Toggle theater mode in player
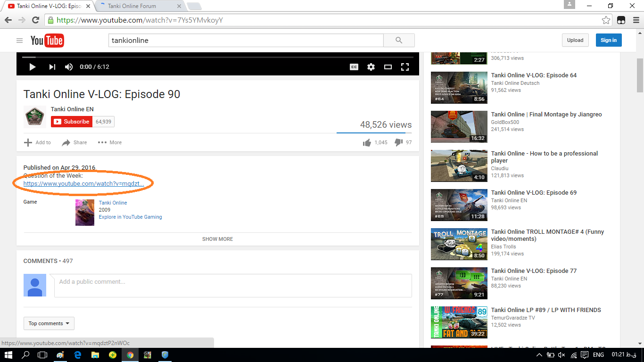This screenshot has height=362, width=644. 388,67
